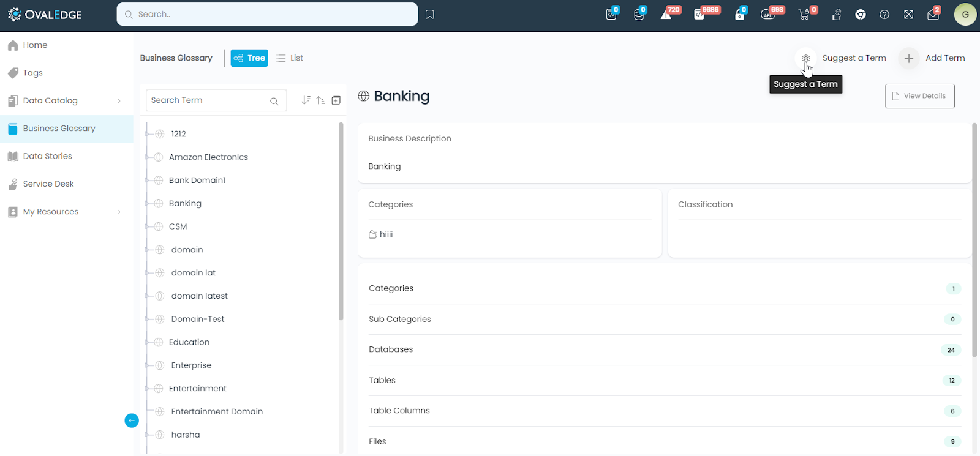The width and height of the screenshot is (980, 456).
Task: Expand the Banking tree node
Action: pyautogui.click(x=147, y=203)
